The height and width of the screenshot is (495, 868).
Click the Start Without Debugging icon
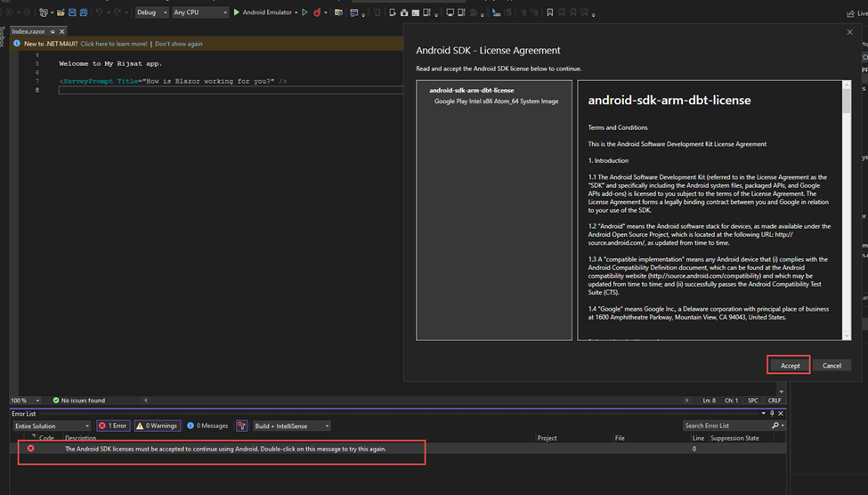click(304, 12)
